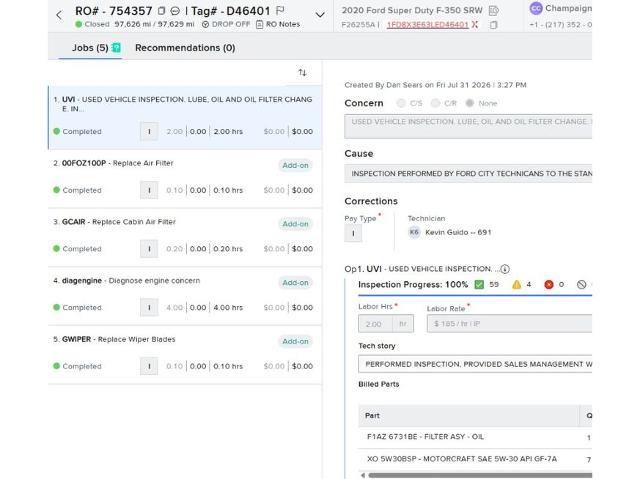
Task: Open RO Notes
Action: point(278,24)
